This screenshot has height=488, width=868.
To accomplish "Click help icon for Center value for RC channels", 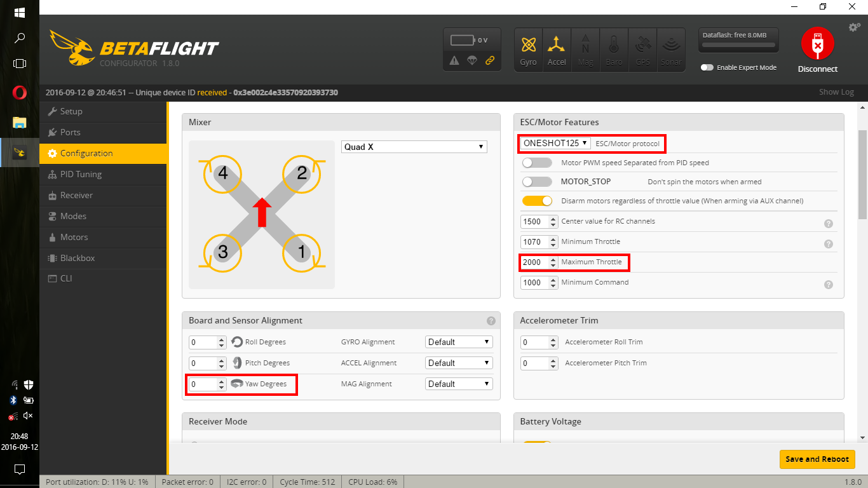I will [829, 224].
